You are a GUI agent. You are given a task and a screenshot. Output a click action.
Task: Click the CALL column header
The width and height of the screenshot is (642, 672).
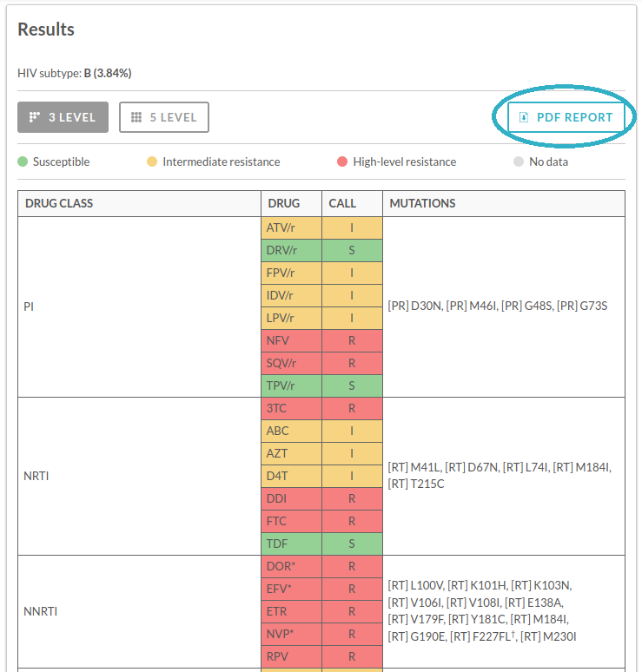click(352, 203)
